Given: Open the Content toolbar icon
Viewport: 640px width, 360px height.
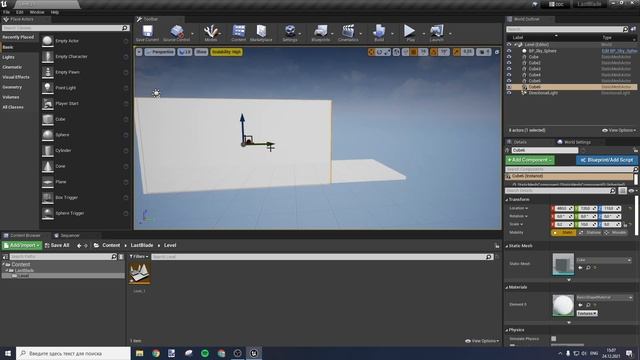Looking at the screenshot, I should click(239, 33).
